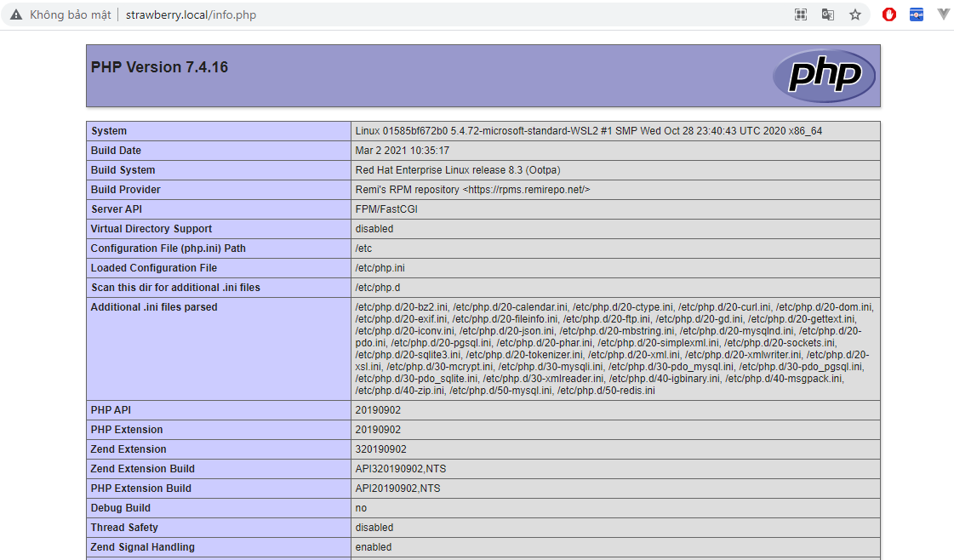Image resolution: width=954 pixels, height=560 pixels.
Task: Select the value 320190902
Action: point(381,449)
